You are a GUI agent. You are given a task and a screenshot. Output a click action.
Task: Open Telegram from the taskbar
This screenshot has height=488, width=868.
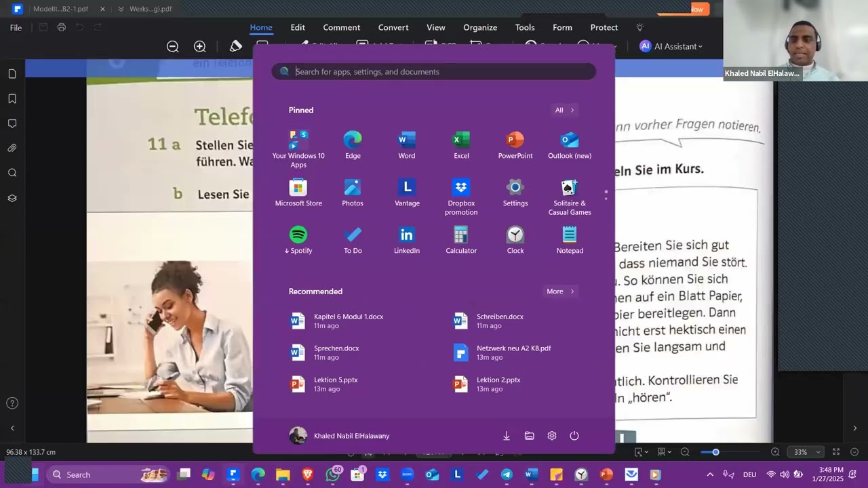pyautogui.click(x=507, y=474)
